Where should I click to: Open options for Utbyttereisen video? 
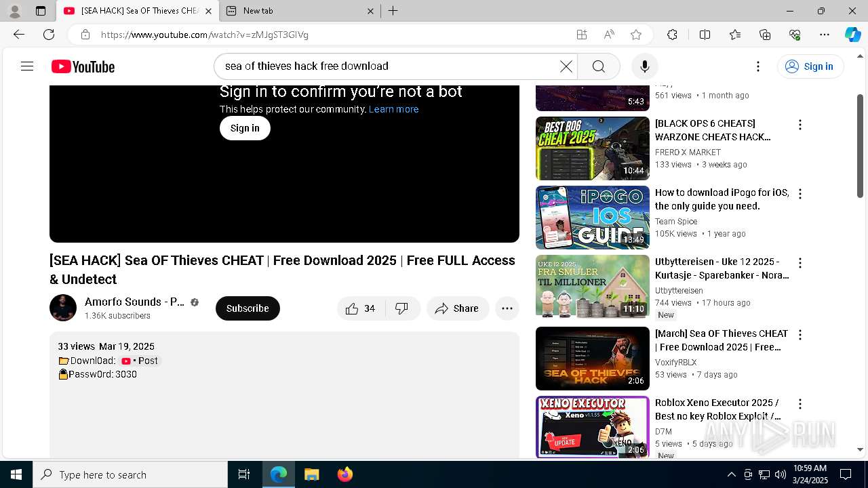(800, 263)
